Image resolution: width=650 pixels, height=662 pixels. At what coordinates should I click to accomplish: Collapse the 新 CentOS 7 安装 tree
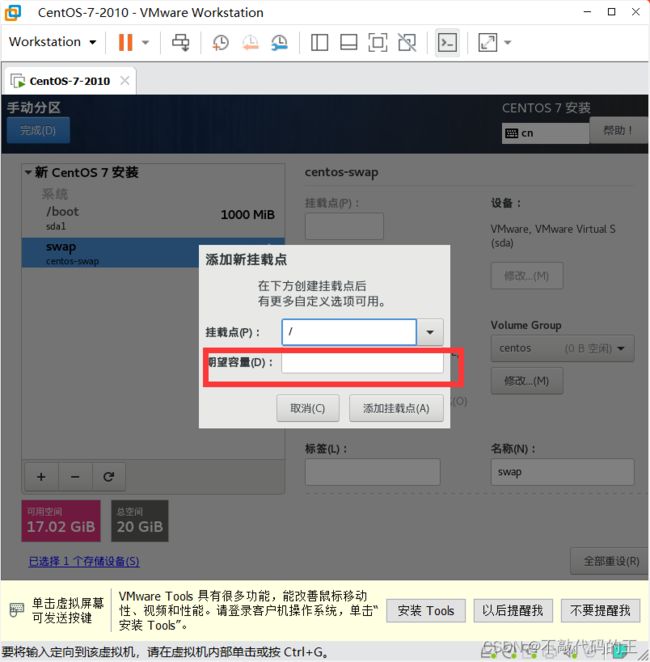click(x=28, y=172)
